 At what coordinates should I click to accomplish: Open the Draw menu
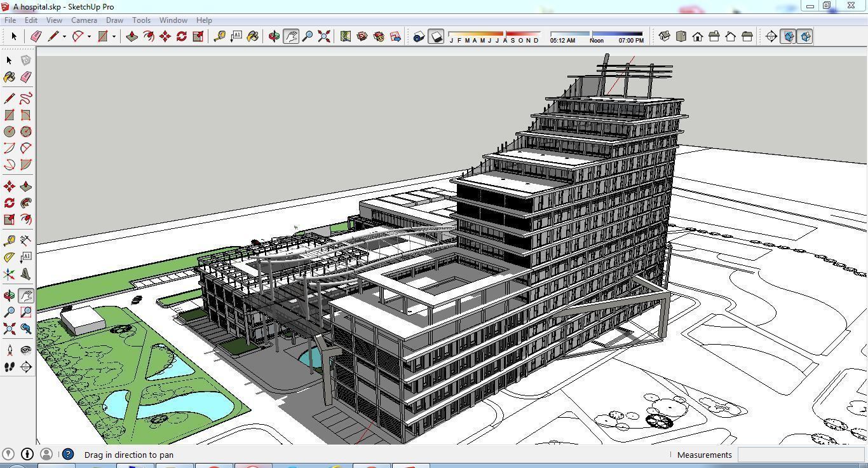coord(114,20)
